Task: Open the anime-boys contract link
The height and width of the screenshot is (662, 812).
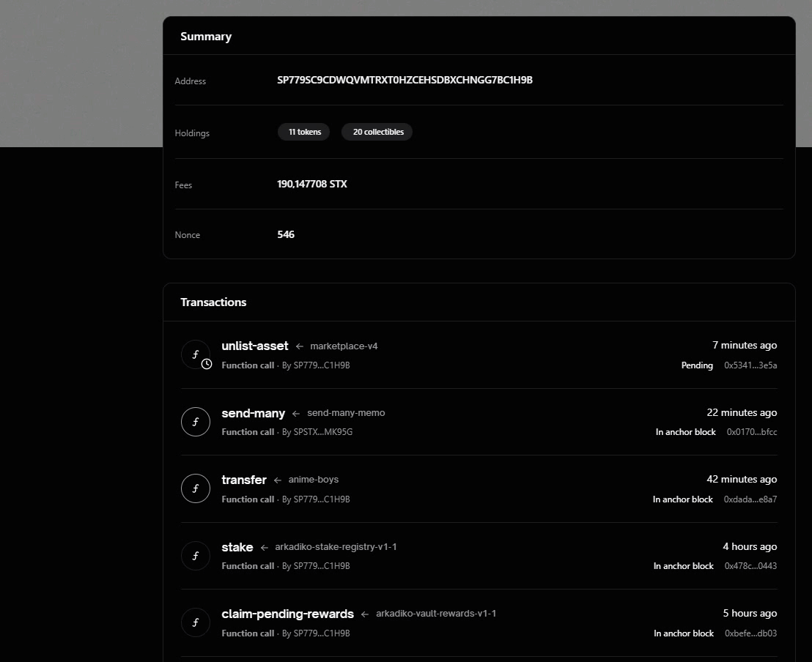Action: pyautogui.click(x=314, y=480)
